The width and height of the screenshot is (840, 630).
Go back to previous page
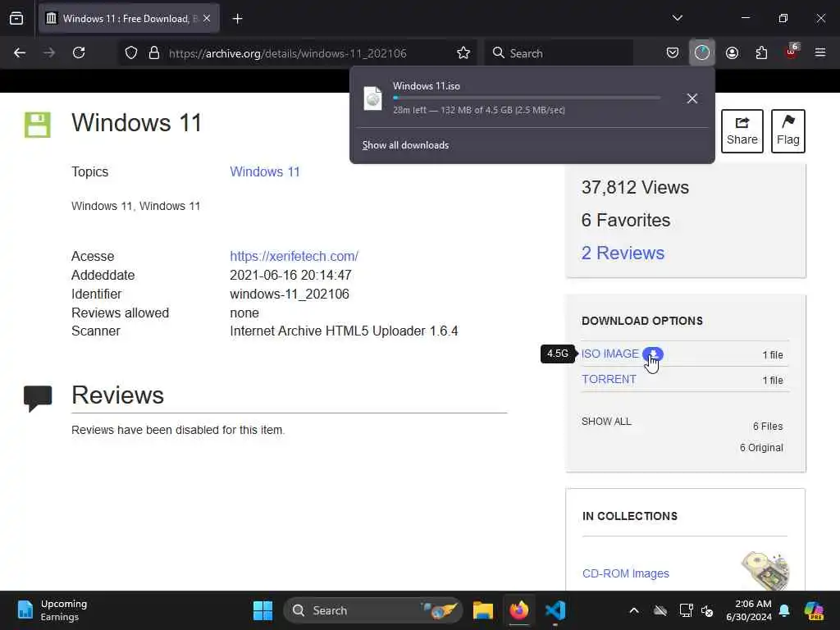20,53
